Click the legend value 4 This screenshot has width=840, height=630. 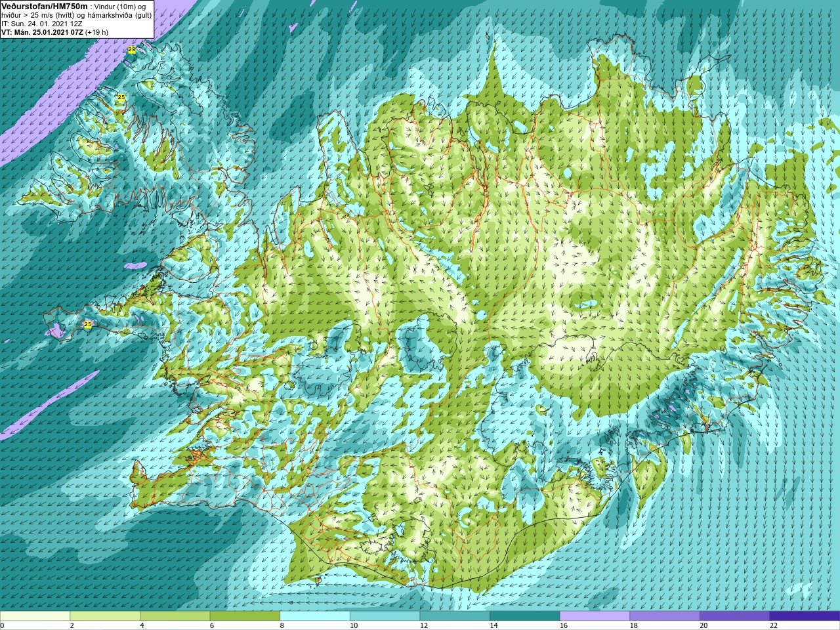click(142, 625)
